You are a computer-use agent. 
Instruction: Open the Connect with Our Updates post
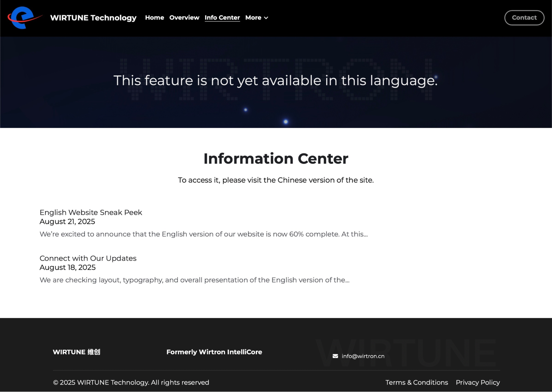pyautogui.click(x=88, y=258)
